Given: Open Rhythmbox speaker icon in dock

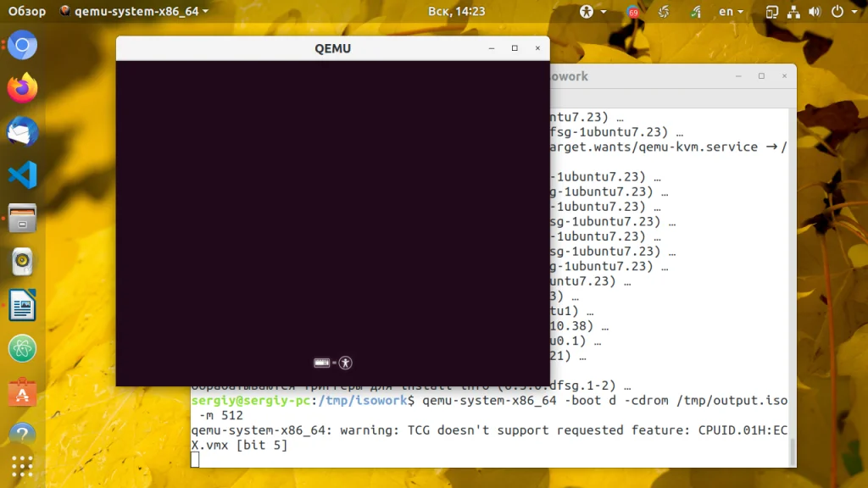Looking at the screenshot, I should (22, 262).
